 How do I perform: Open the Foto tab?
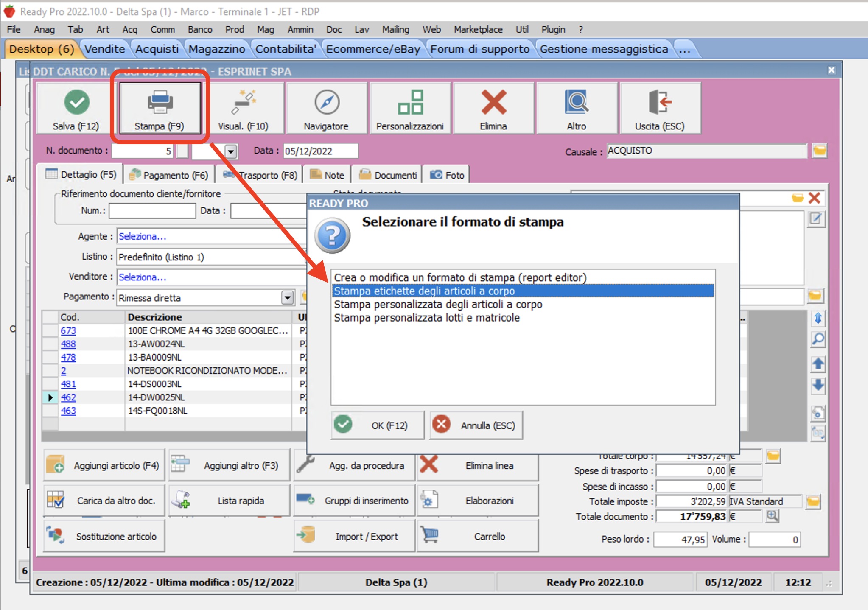[447, 175]
